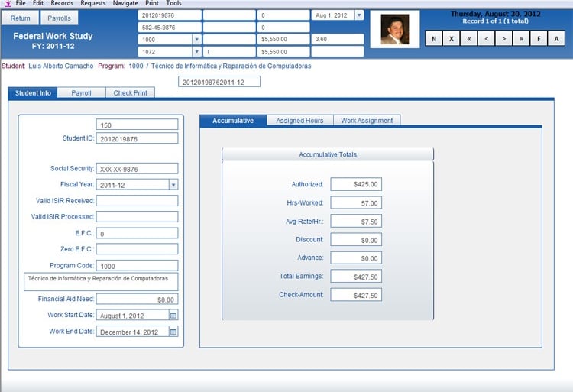This screenshot has width=573, height=392.
Task: Open the Edit menu
Action: [38, 3]
